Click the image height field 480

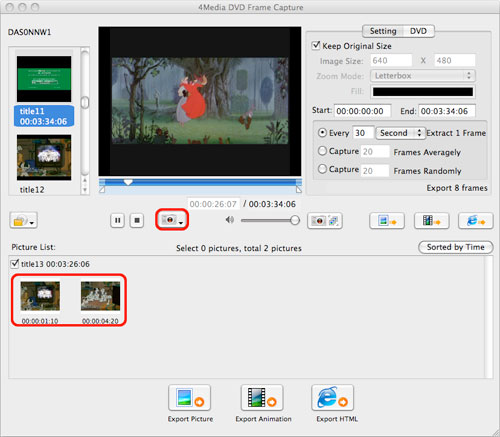pyautogui.click(x=455, y=60)
